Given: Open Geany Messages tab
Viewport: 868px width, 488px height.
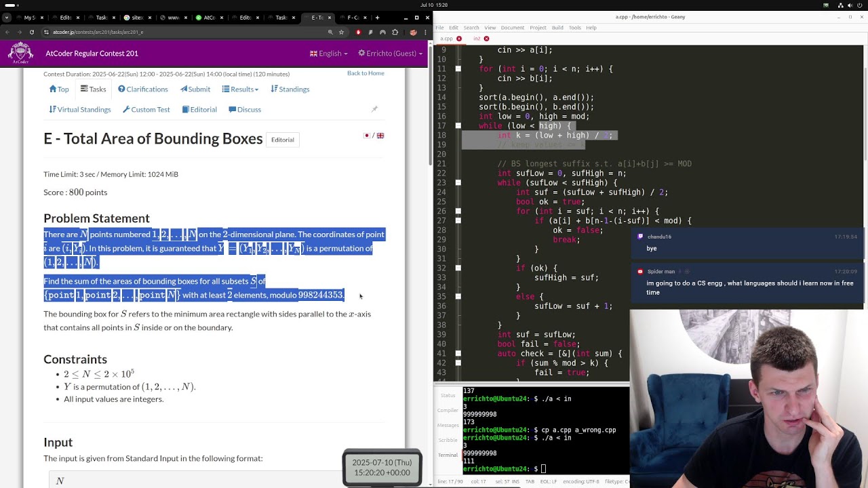Looking at the screenshot, I should pyautogui.click(x=448, y=425).
